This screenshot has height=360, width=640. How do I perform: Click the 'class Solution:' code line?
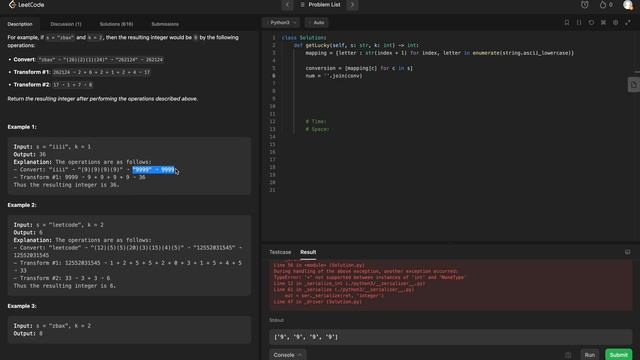coord(304,38)
